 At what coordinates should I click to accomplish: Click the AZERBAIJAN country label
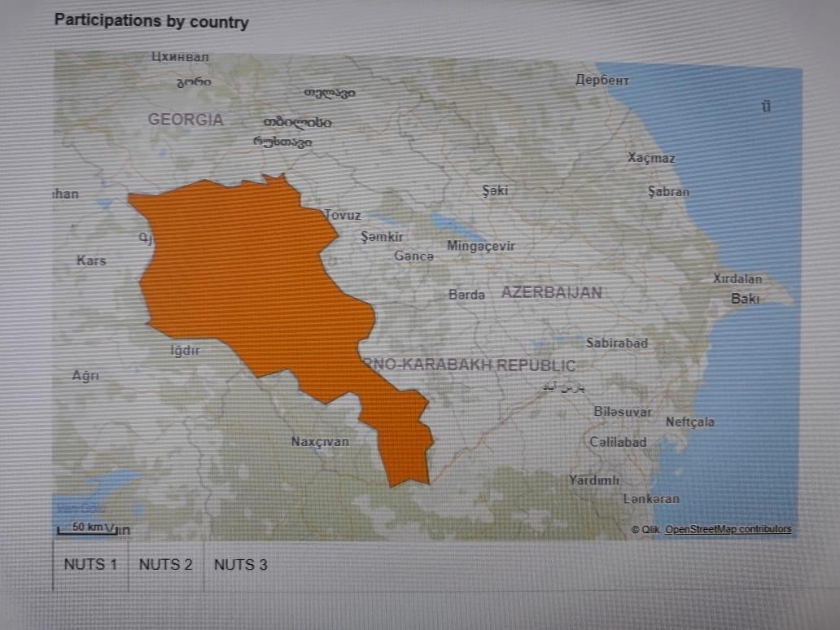click(551, 292)
